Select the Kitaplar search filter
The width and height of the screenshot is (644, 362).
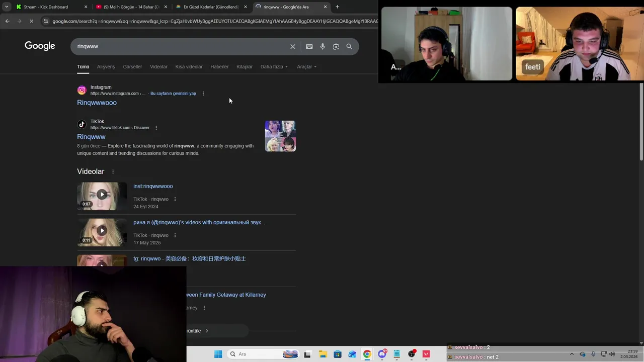(x=245, y=67)
